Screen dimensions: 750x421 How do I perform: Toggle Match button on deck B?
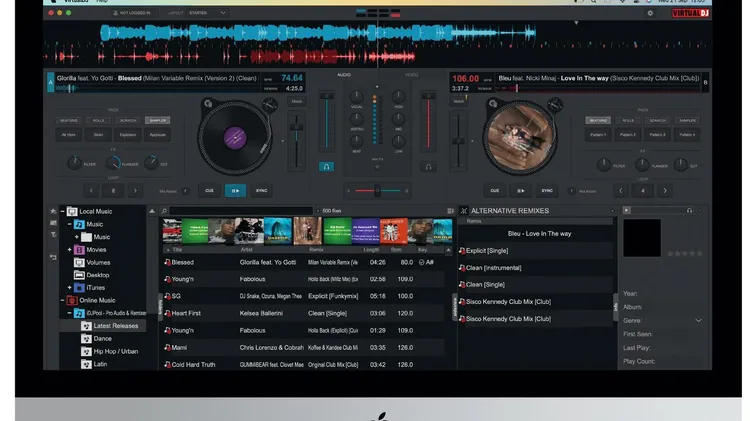tap(458, 101)
